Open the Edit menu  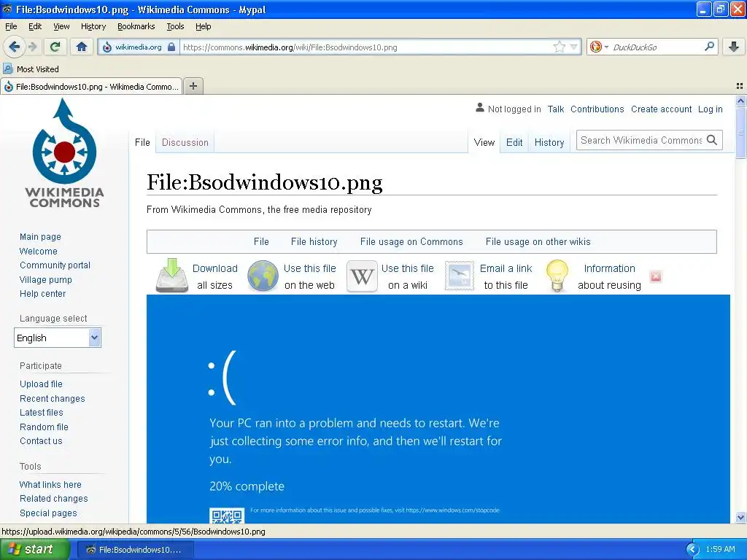[x=35, y=26]
